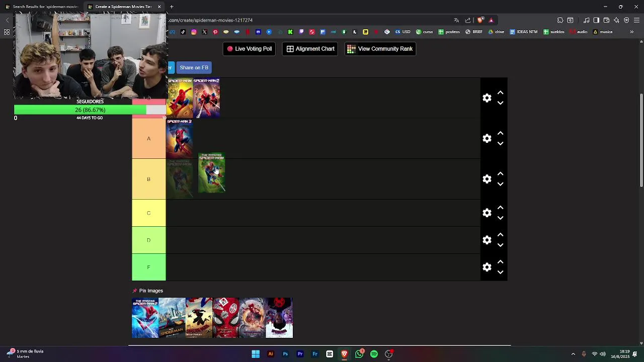Launch Adobe Illustrator from taskbar

point(271,354)
